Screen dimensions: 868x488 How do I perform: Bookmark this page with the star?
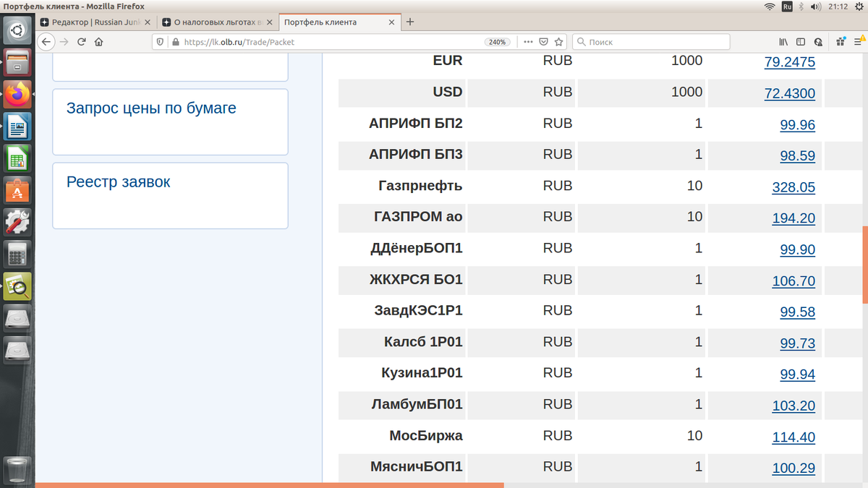[x=558, y=42]
